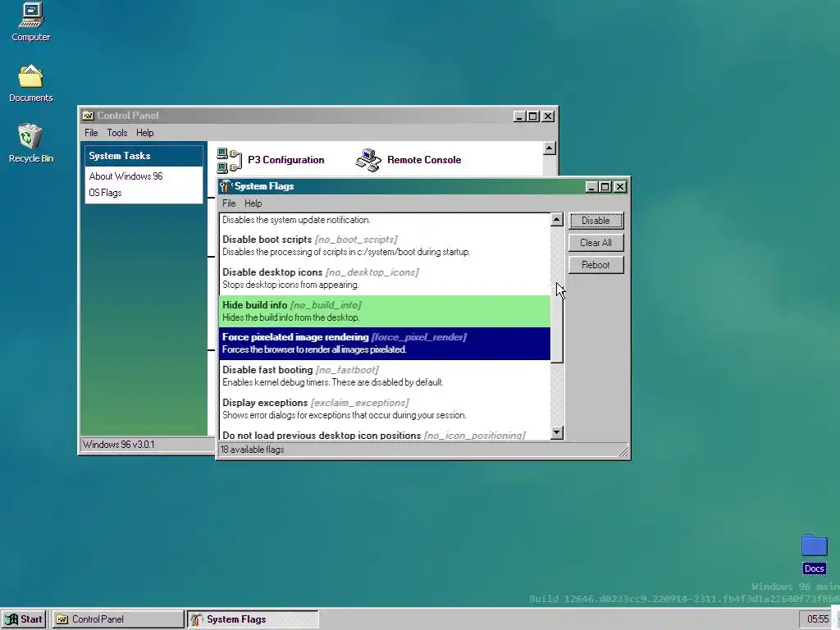840x630 pixels.
Task: Select the Disable fast booting flag
Action: click(385, 376)
